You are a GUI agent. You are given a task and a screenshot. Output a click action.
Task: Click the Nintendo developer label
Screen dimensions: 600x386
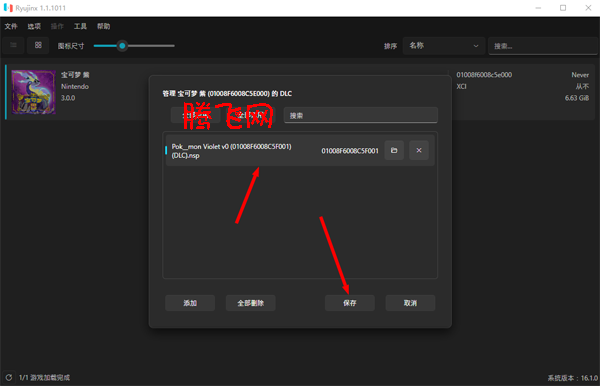(x=75, y=86)
